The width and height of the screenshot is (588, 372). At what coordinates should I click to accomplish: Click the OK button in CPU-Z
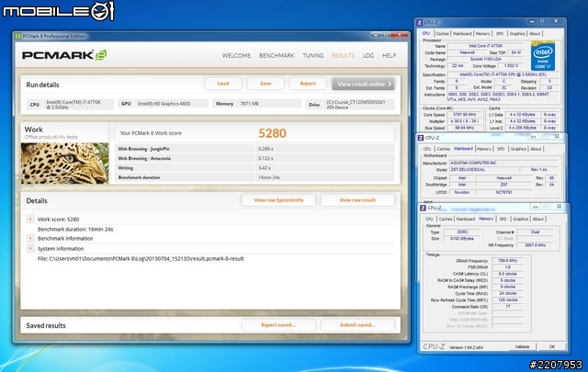tap(552, 347)
